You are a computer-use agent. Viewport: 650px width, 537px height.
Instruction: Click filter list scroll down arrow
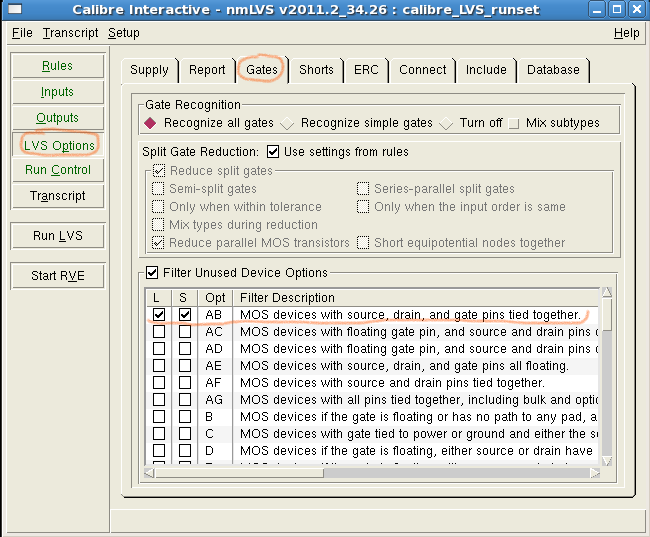[x=606, y=461]
